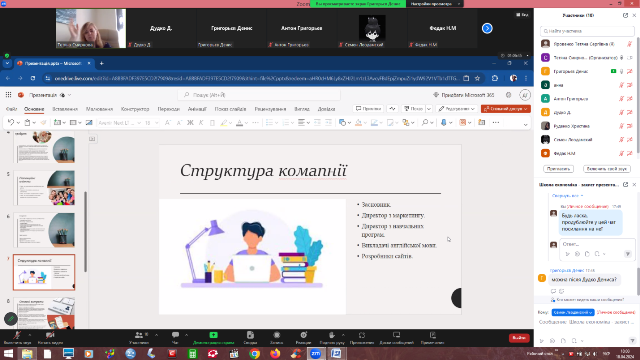Open Редагування mode dropdown
Image resolution: width=640 pixels, height=360 pixels.
click(x=457, y=109)
